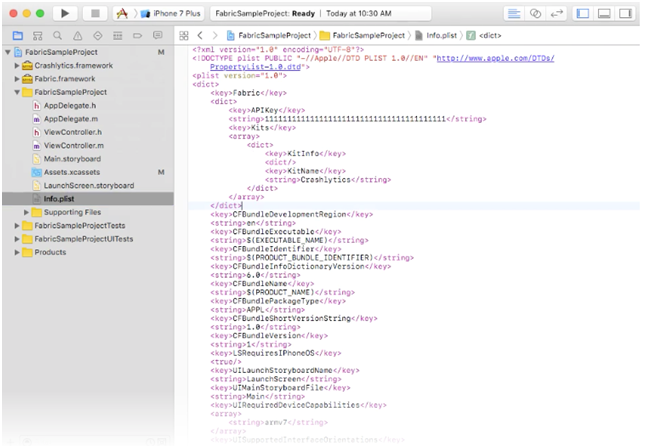The height and width of the screenshot is (448, 646).
Task: Show the Assistant editor
Action: 535,14
